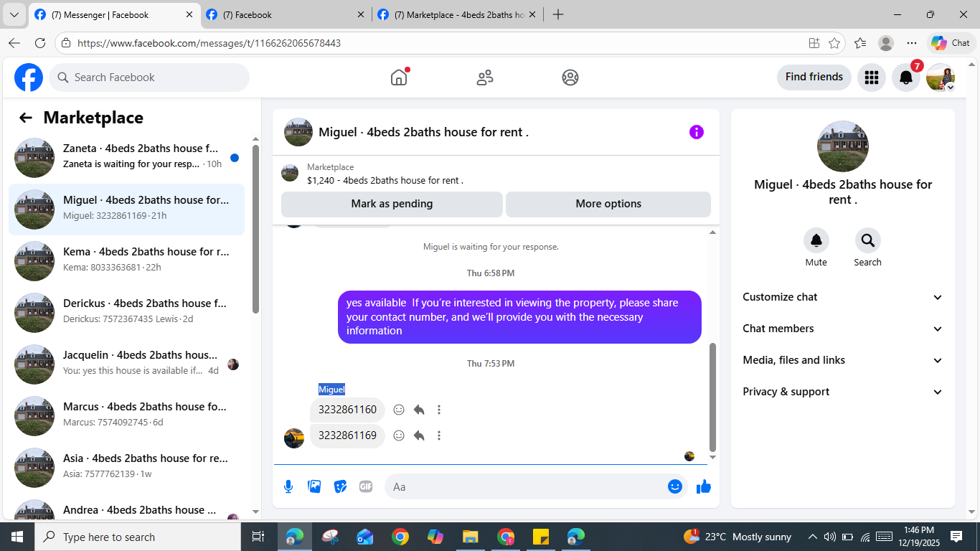
Task: Open Zaneta's conversation
Action: point(126,158)
